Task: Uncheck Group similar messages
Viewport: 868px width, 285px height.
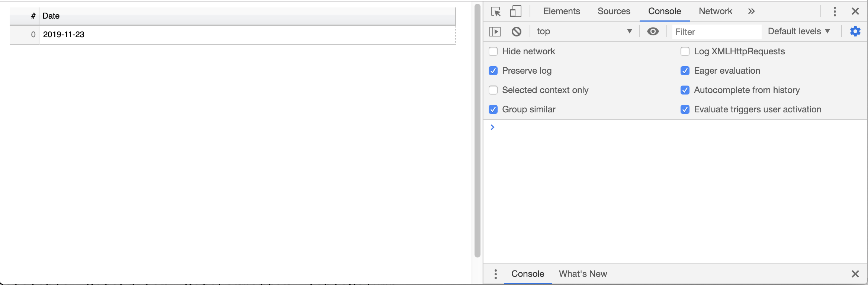Action: pos(494,109)
